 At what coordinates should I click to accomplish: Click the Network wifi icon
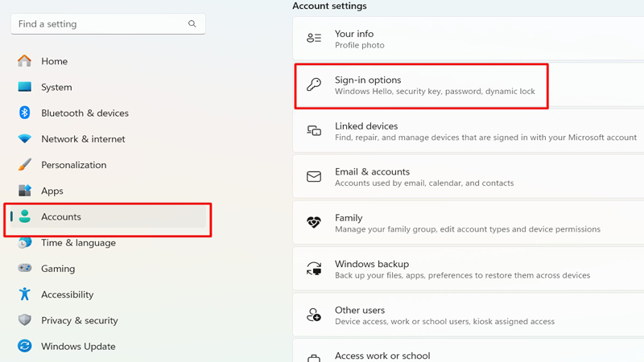(x=25, y=138)
